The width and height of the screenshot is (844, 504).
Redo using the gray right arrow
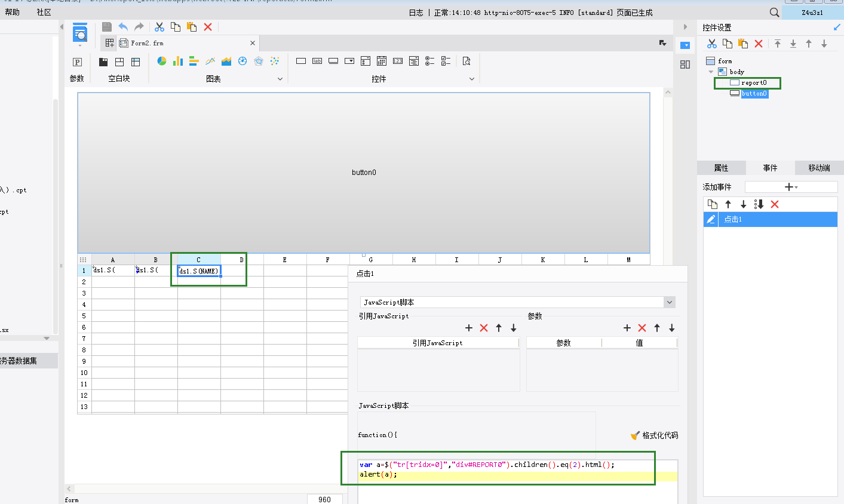[x=139, y=27]
